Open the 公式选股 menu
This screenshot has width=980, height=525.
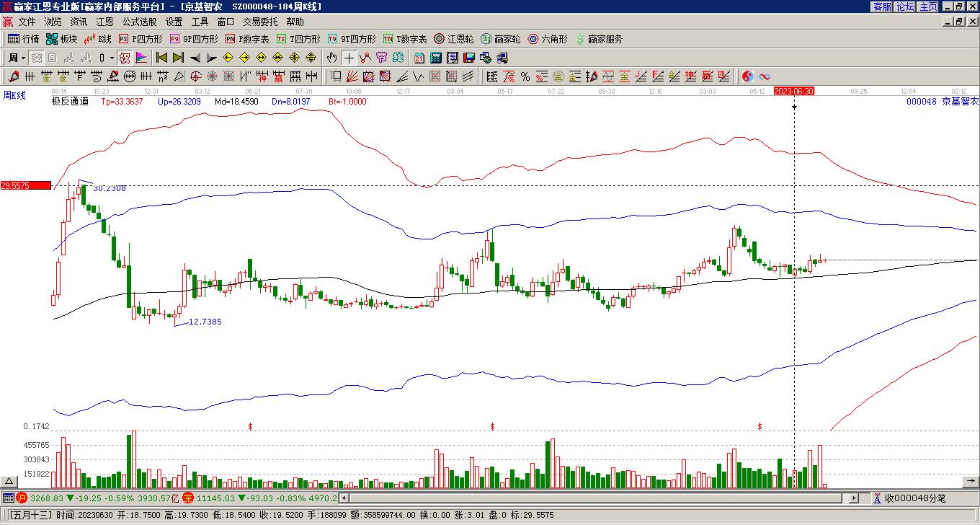(139, 22)
